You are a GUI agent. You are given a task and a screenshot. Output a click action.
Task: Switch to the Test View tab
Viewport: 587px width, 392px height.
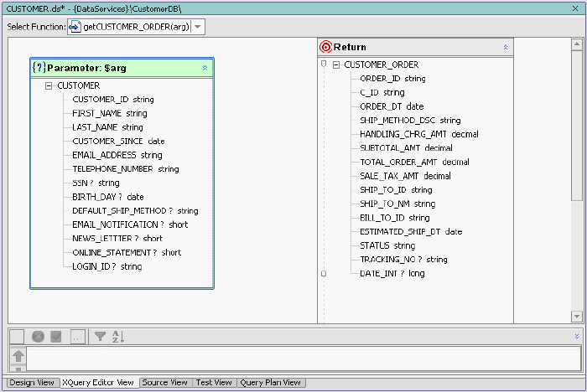click(x=214, y=383)
